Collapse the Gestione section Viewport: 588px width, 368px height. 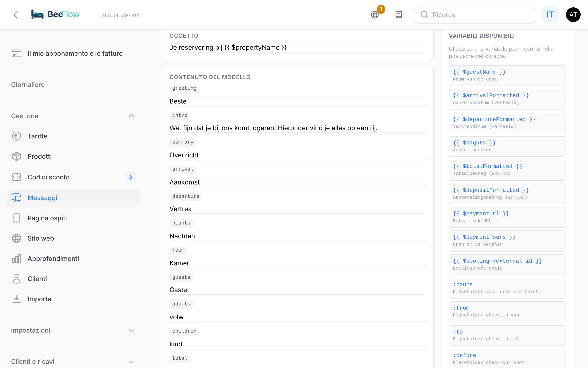[x=131, y=116]
